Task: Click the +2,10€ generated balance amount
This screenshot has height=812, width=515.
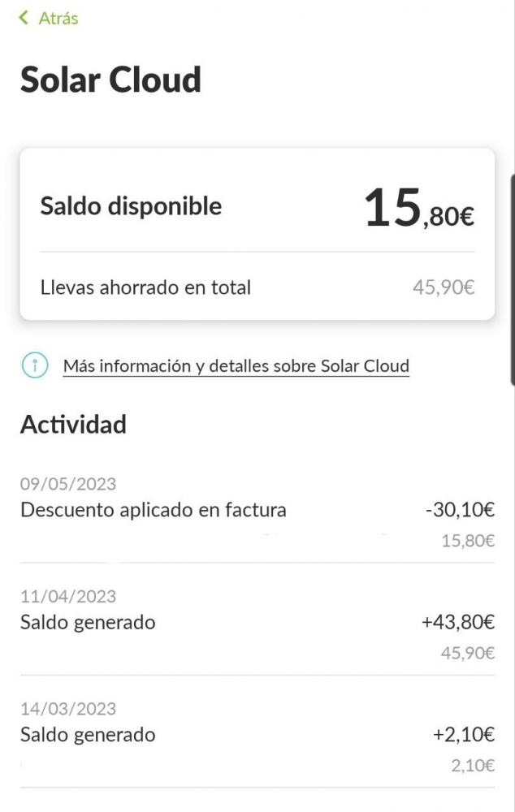Action: coord(464,734)
